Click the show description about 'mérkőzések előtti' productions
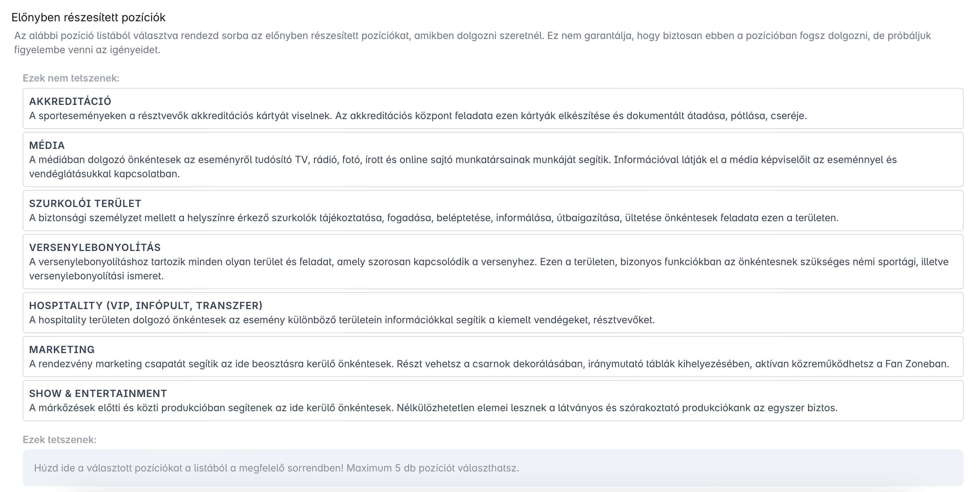 (433, 408)
